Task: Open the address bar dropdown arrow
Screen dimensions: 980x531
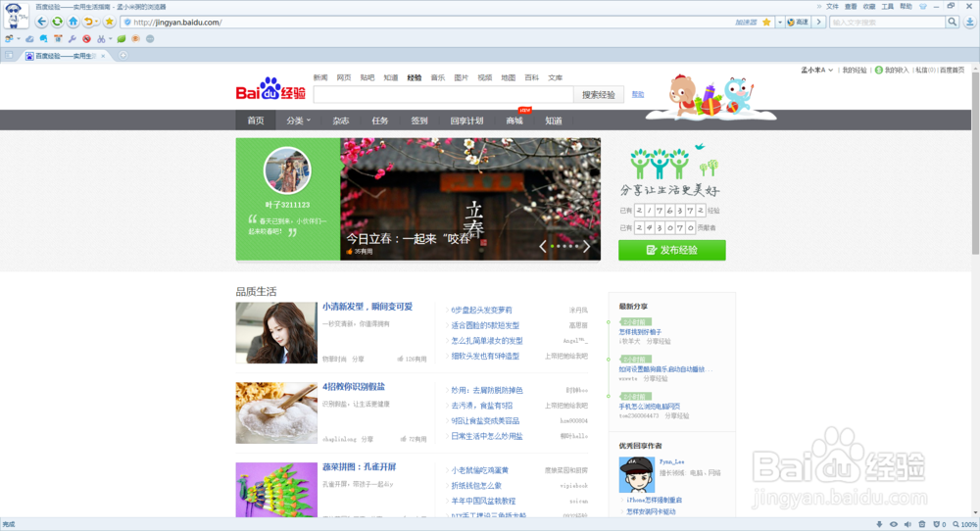Action: pos(780,22)
